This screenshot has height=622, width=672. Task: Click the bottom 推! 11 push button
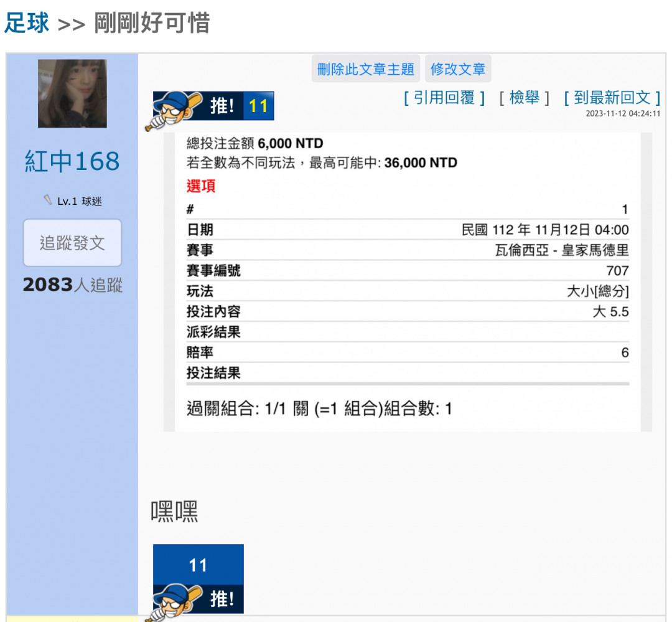click(x=198, y=579)
